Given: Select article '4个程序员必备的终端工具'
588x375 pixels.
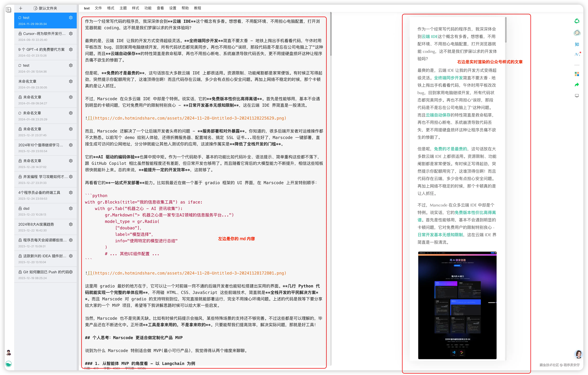Looking at the screenshot, I should coord(39,192).
